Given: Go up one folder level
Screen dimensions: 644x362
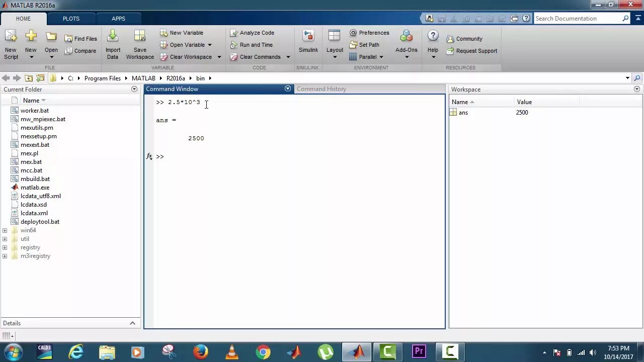Looking at the screenshot, I should (x=29, y=78).
